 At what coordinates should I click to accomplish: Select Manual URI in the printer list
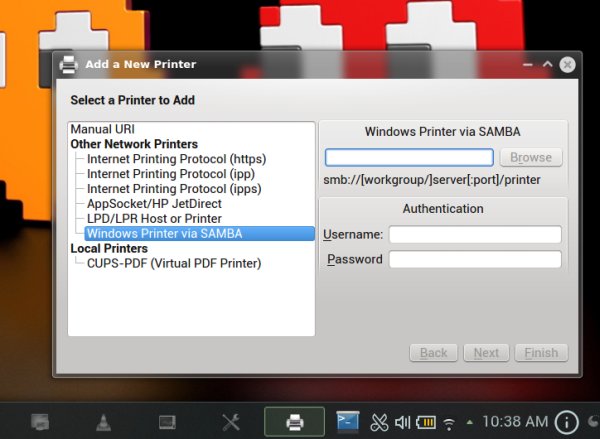pyautogui.click(x=103, y=129)
